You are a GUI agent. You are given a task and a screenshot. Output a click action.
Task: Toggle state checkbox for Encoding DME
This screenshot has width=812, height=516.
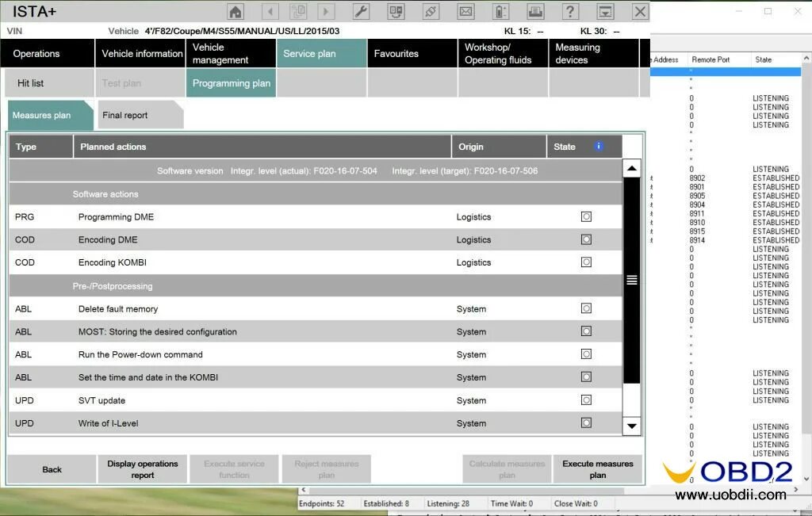tap(586, 239)
